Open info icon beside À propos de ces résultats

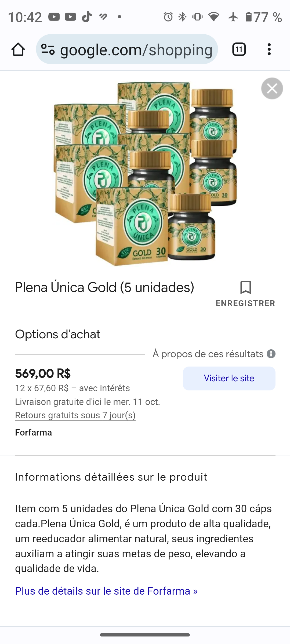[x=271, y=354]
